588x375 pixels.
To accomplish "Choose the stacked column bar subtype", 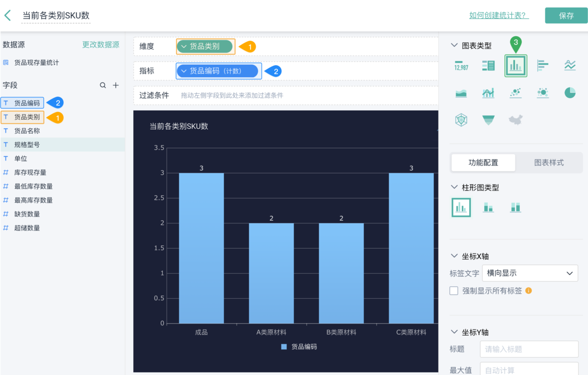I will point(488,208).
